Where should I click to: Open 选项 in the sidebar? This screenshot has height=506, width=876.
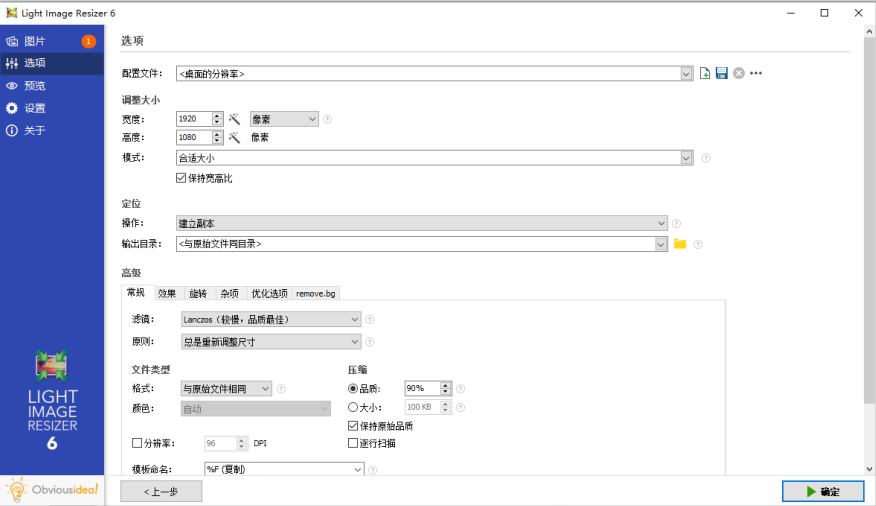[52, 64]
